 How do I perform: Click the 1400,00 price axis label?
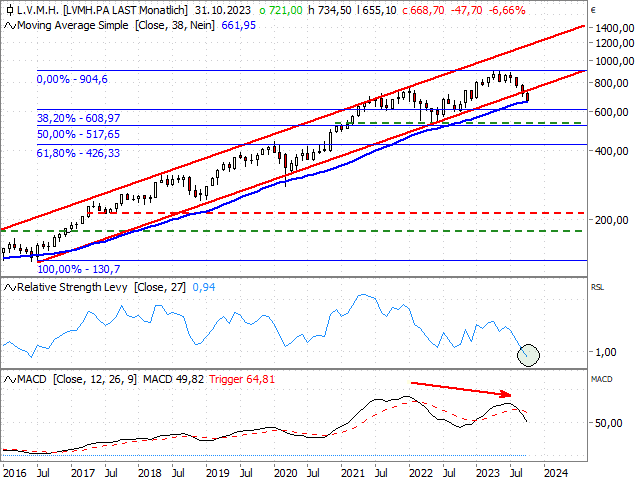615,28
